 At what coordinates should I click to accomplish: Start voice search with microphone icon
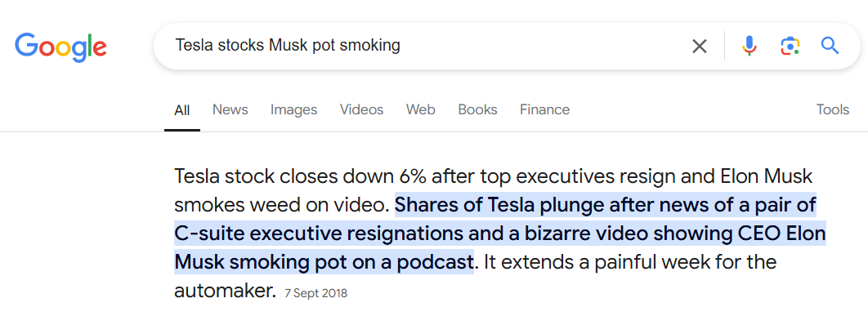click(x=749, y=46)
